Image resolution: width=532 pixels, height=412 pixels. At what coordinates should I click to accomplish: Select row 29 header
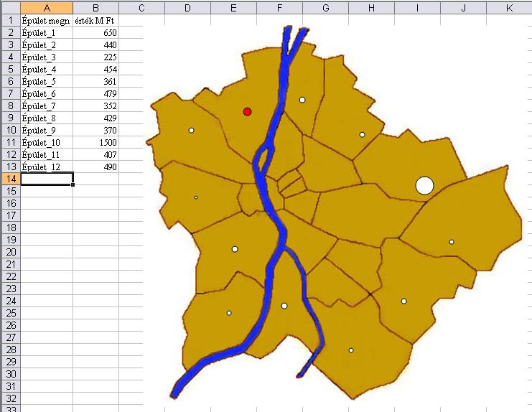[10, 362]
